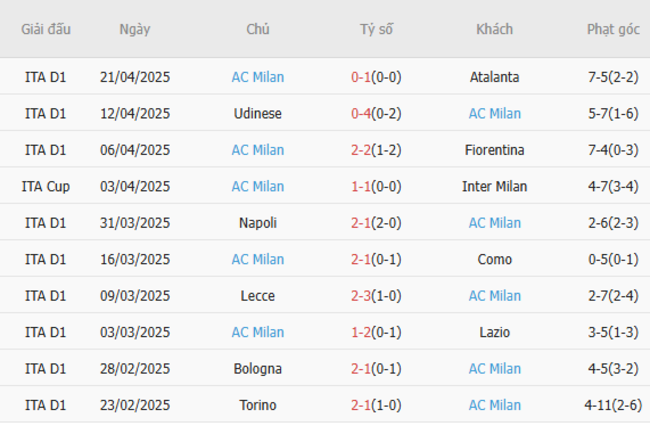The width and height of the screenshot is (650, 434).
Task: Open AC Milan link in the Lazio row
Action: (257, 333)
